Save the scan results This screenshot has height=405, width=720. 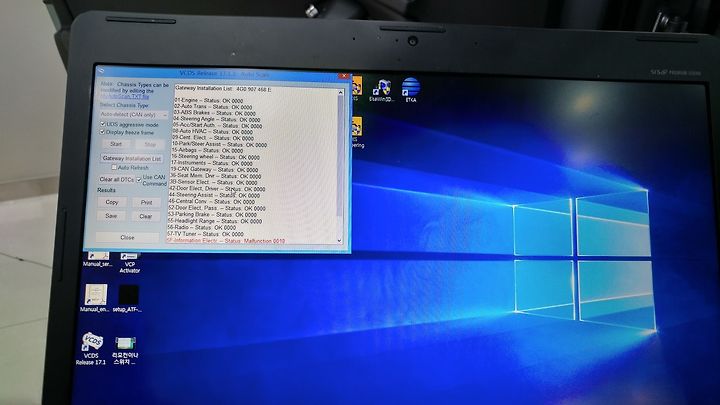(111, 216)
